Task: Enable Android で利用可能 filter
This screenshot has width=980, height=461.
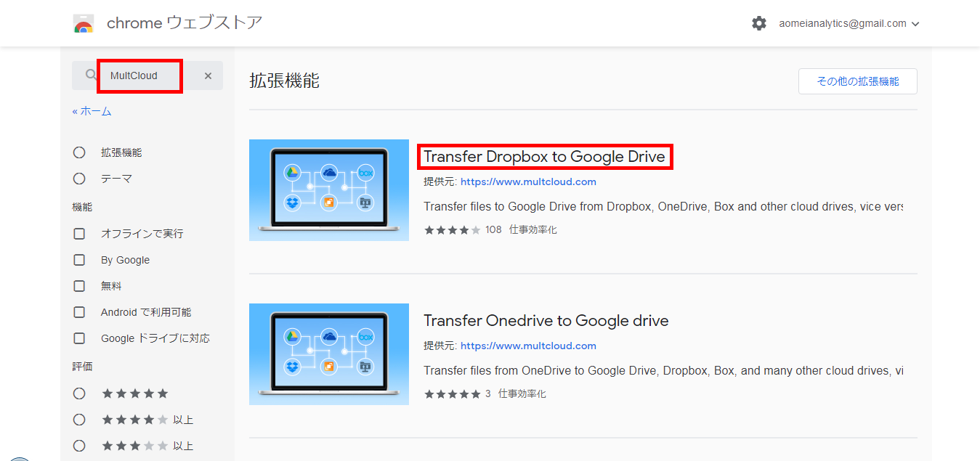Action: pyautogui.click(x=79, y=312)
